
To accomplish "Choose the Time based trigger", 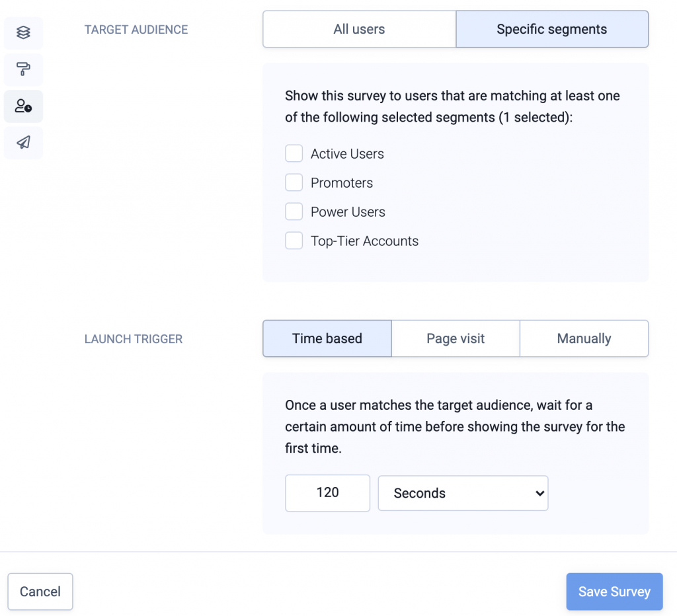I will pyautogui.click(x=327, y=338).
